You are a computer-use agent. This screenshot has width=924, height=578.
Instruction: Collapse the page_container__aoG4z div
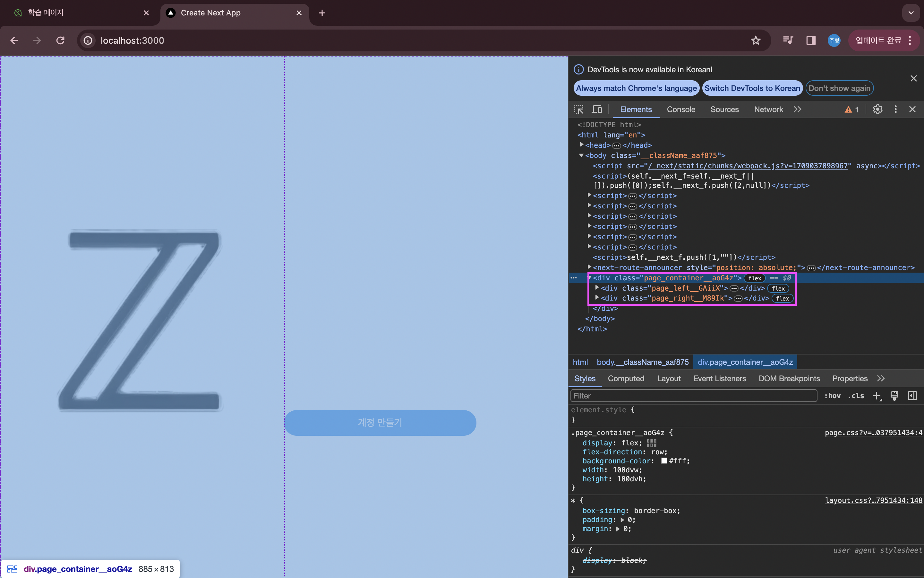(589, 277)
